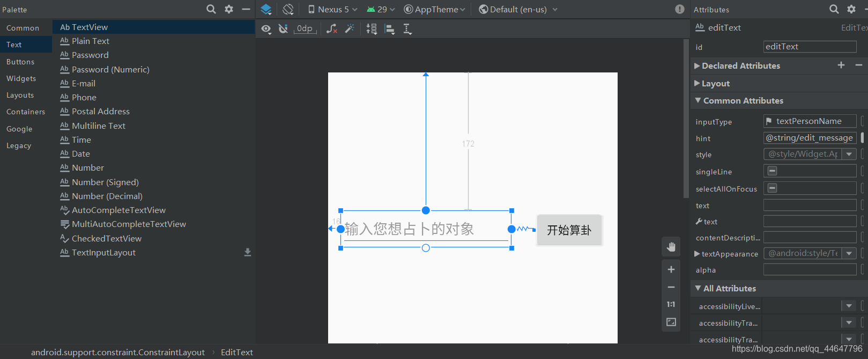Open Attributes panel settings gear

click(851, 9)
